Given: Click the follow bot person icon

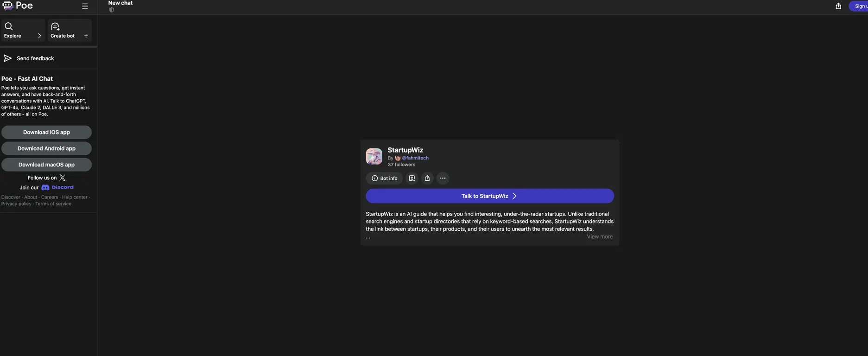Looking at the screenshot, I should (x=412, y=178).
